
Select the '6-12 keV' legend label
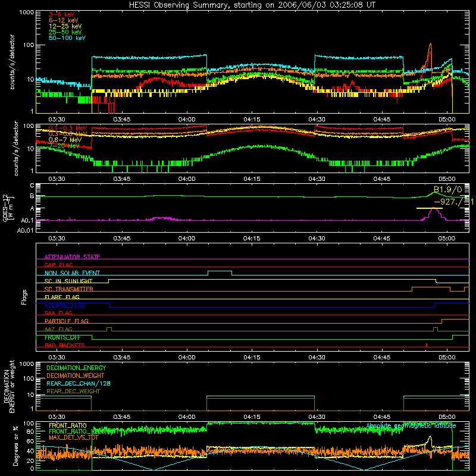point(64,20)
